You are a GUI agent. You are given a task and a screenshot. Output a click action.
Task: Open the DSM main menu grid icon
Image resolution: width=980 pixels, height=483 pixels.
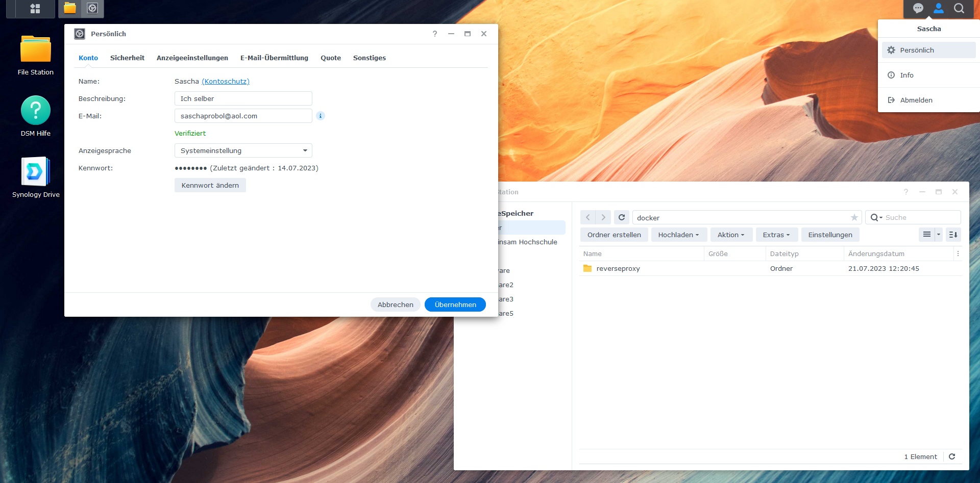35,9
